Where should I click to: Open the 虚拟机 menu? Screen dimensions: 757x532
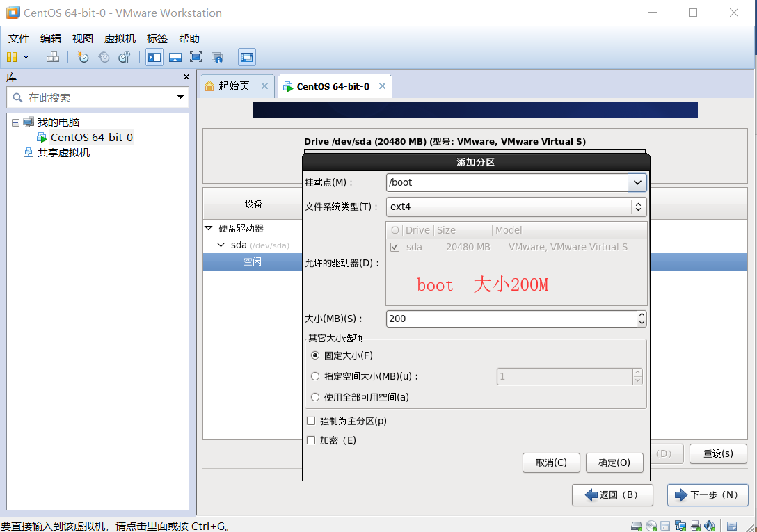[x=120, y=39]
